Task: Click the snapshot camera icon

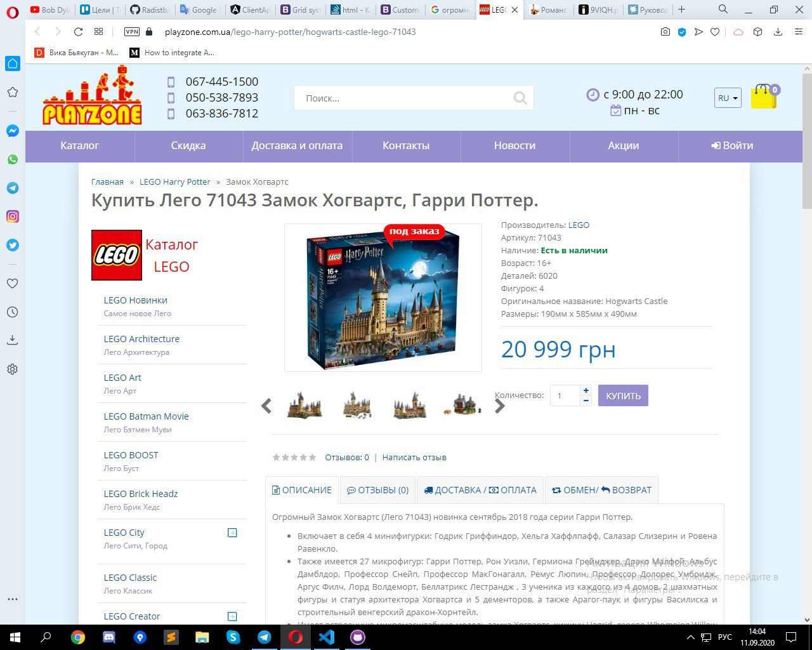Action: (665, 32)
